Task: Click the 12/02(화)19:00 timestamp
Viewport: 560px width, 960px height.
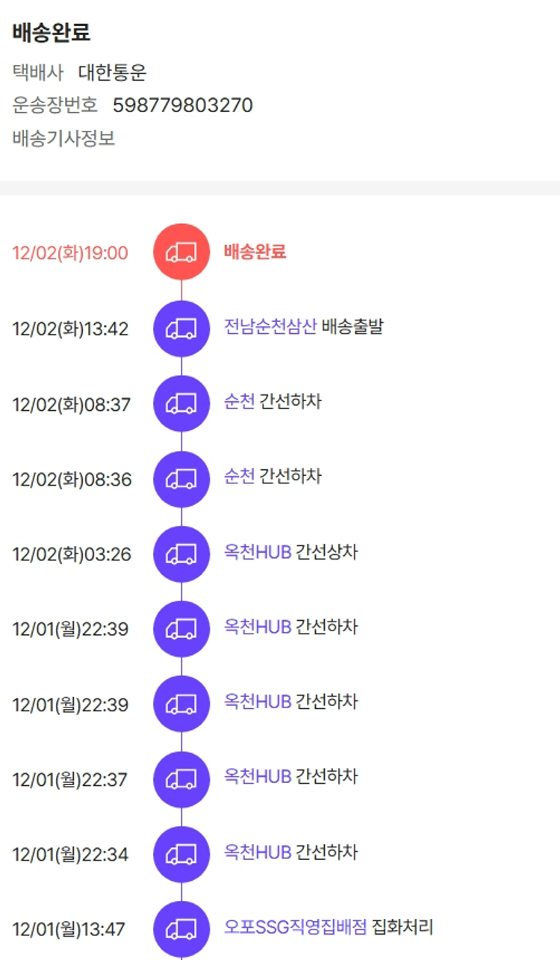Action: click(70, 253)
